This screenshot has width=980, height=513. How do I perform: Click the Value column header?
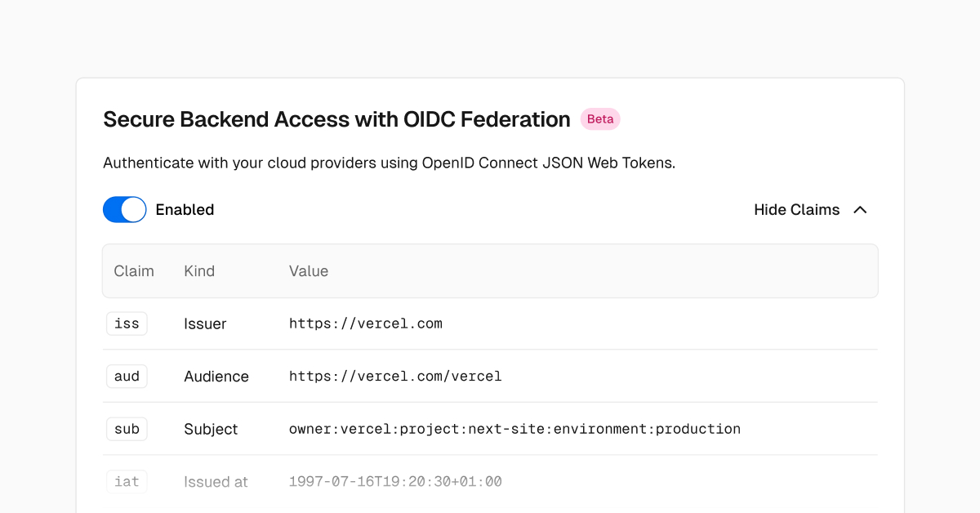coord(309,270)
